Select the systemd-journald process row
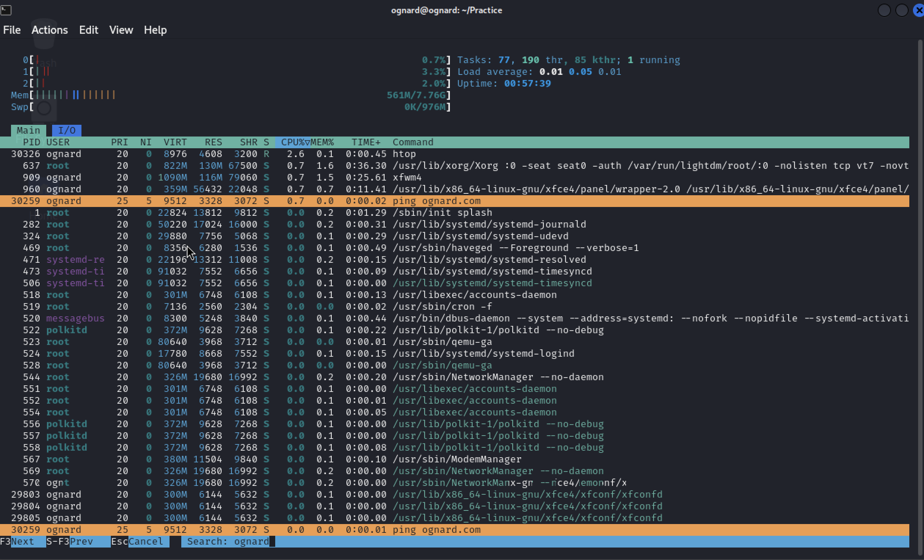Viewport: 924px width, 560px height. tap(455, 224)
